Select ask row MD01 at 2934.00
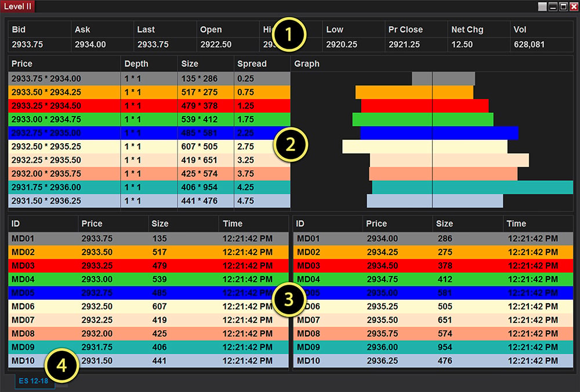Viewport: 580px width, 392px height. pos(433,238)
